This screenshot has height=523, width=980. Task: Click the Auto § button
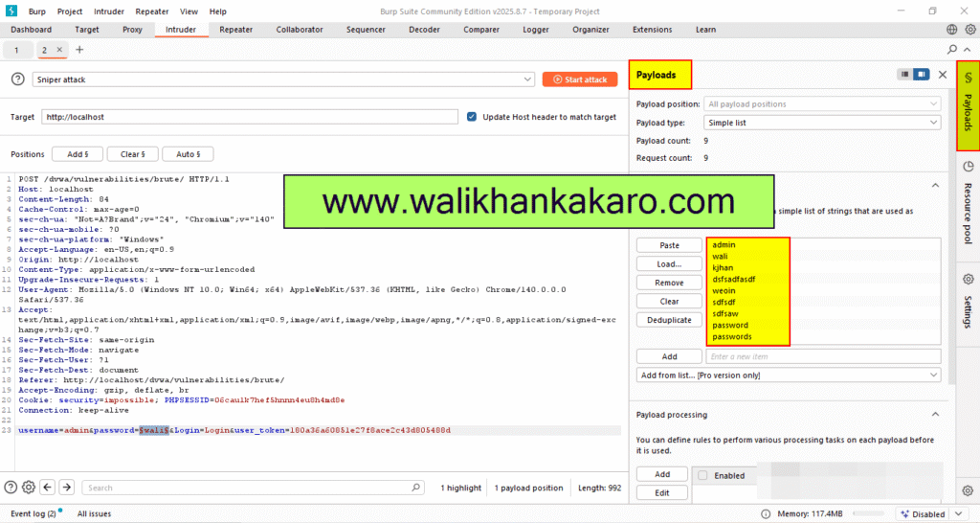click(x=189, y=154)
